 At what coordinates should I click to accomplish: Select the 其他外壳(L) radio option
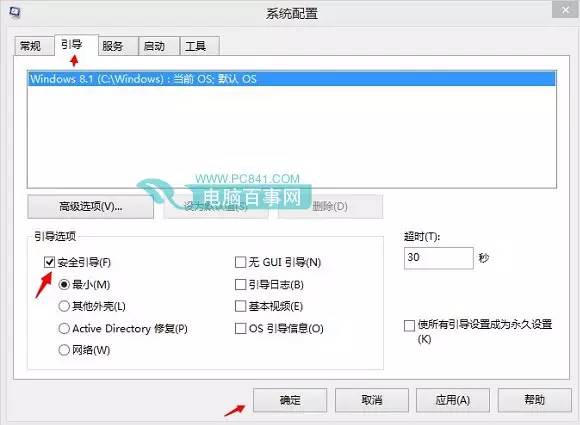click(64, 306)
